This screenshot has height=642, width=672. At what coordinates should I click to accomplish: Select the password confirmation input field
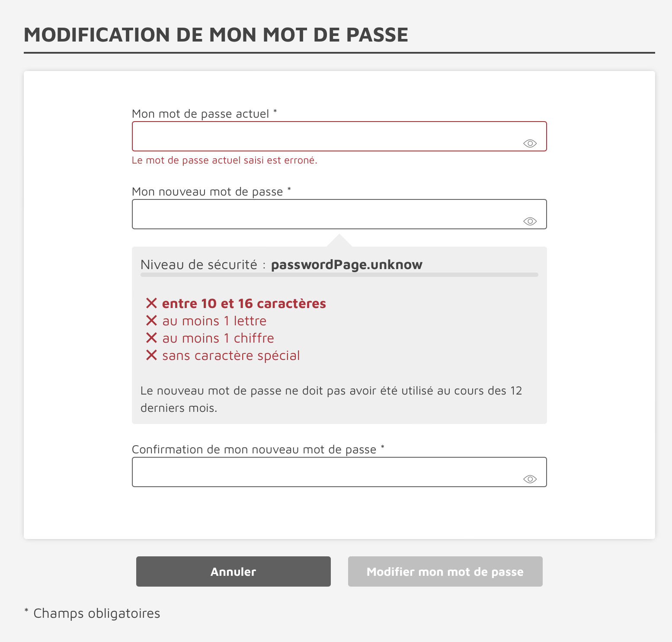click(x=324, y=472)
